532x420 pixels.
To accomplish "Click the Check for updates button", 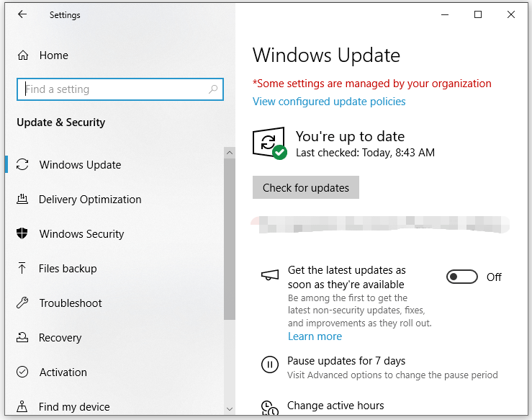I will [x=306, y=187].
